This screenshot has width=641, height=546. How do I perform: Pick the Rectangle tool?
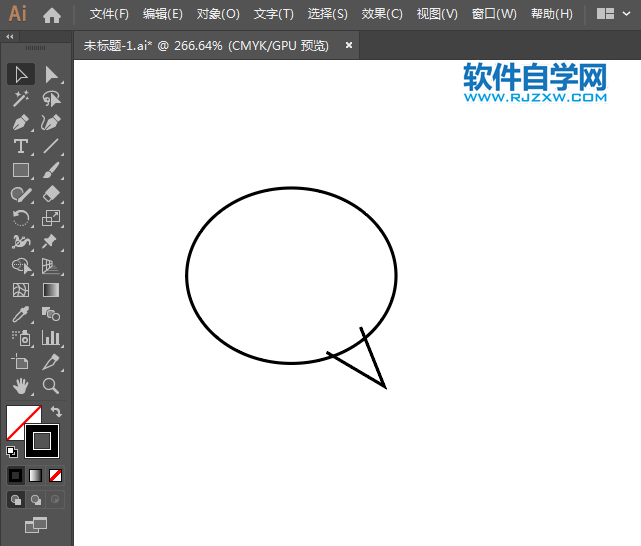pos(21,171)
